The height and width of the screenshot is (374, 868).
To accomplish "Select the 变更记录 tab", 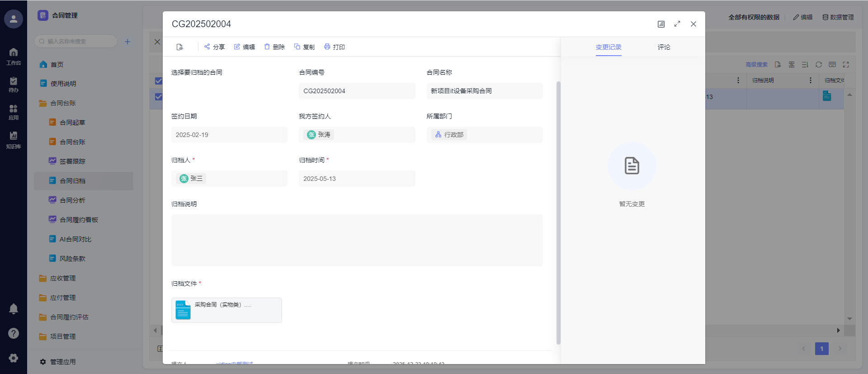I will click(609, 47).
